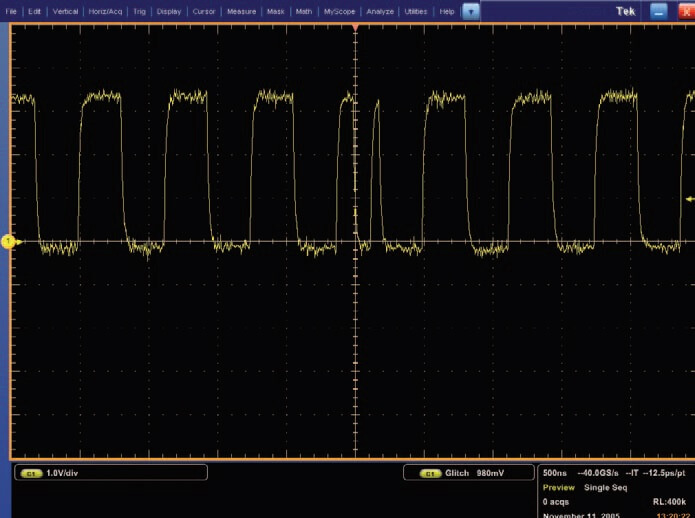Open the Analyze menu
This screenshot has width=695, height=518.
(381, 11)
